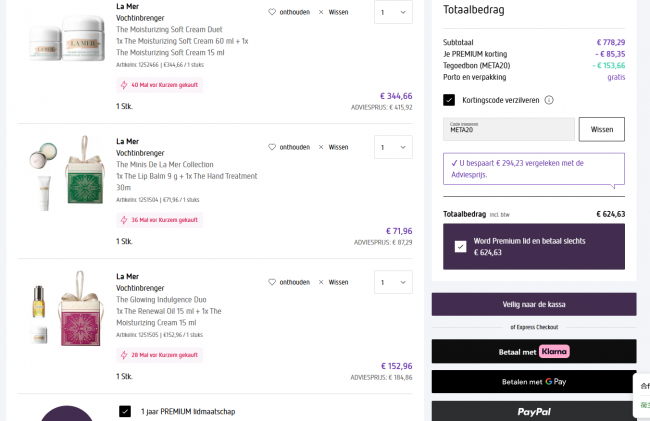Uncheck the Word Premium lid checkbox

[460, 246]
